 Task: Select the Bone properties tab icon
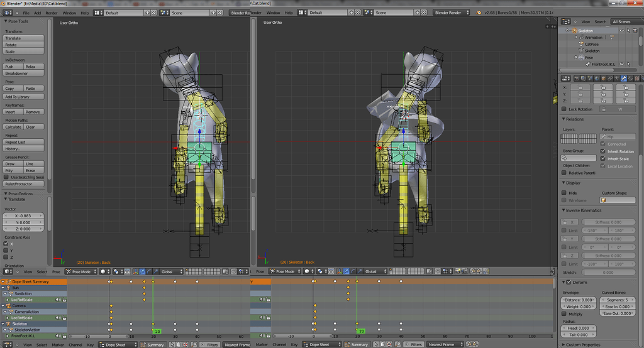[x=623, y=78]
